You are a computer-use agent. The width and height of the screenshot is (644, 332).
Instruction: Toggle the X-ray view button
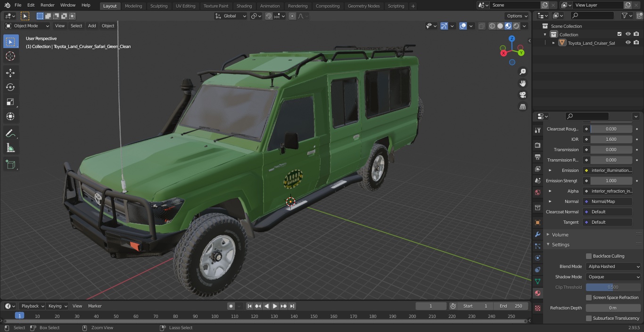[x=481, y=26]
